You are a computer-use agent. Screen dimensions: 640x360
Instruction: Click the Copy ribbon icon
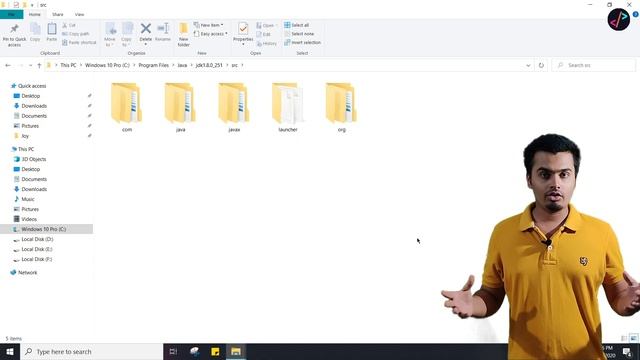click(35, 32)
